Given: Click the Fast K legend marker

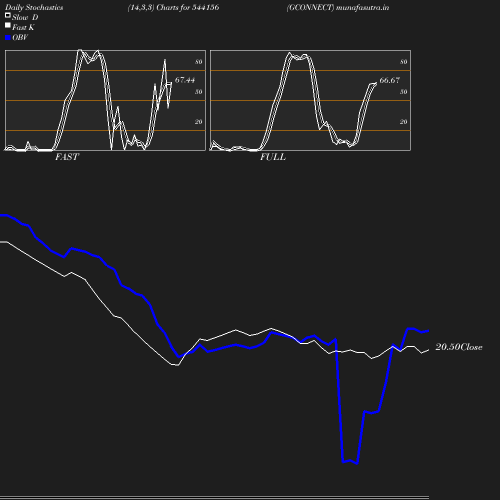Looking at the screenshot, I should point(8,25).
